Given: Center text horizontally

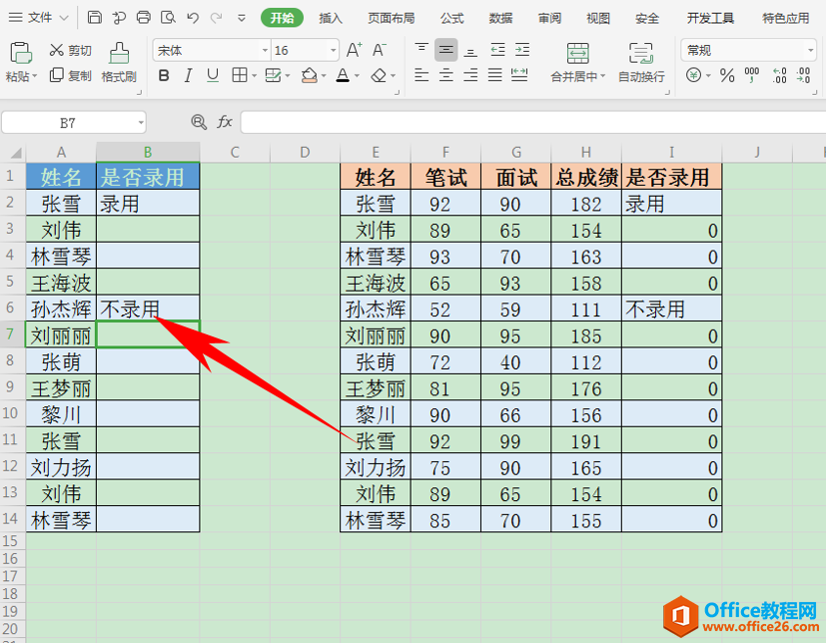Looking at the screenshot, I should [446, 75].
